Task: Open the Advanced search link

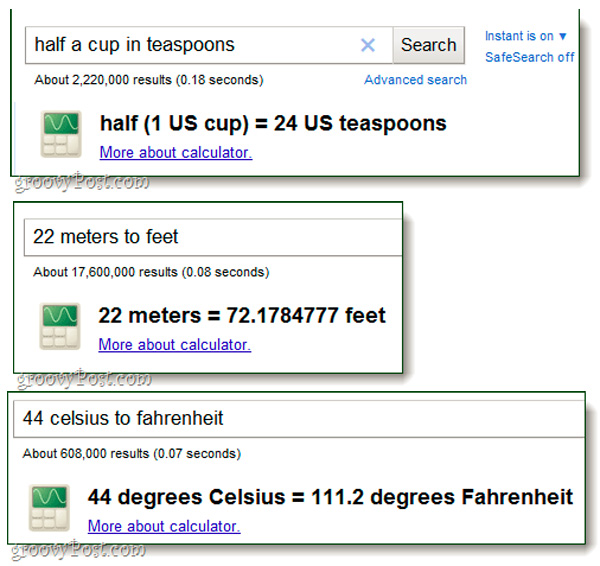Action: click(415, 80)
